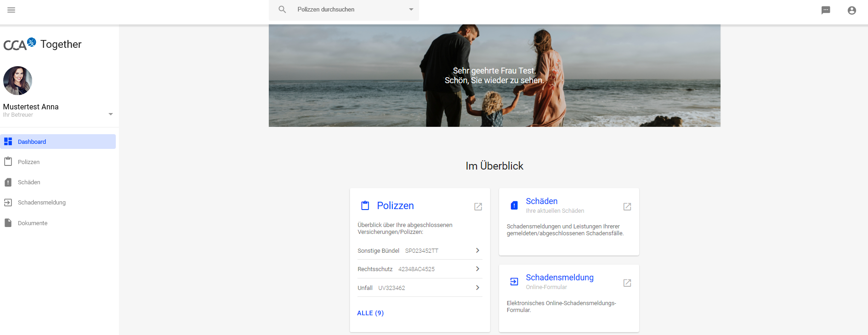Viewport: 868px width, 335px height.
Task: Click the Schadensmeldung card arrow icon
Action: point(514,282)
